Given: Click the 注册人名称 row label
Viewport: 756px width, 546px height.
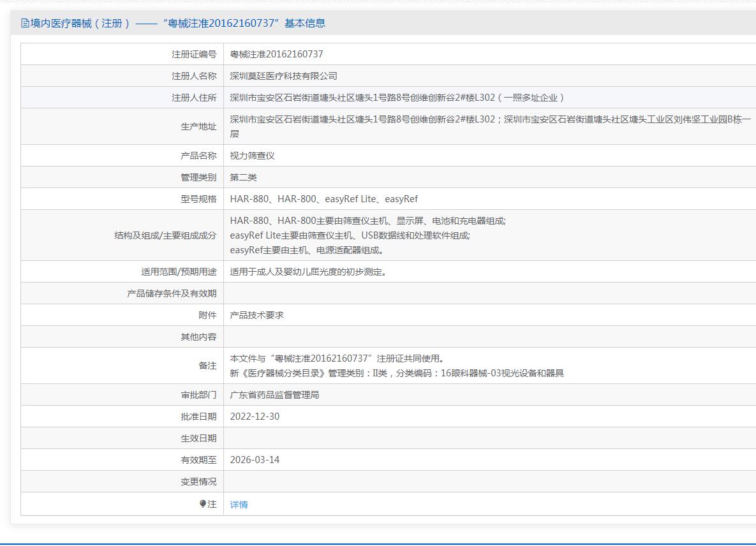Looking at the screenshot, I should click(x=194, y=76).
